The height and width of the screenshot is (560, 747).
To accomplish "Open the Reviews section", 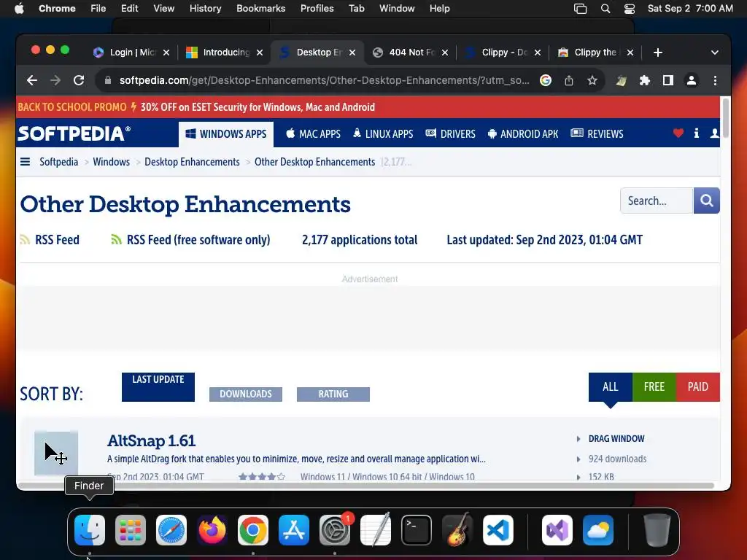I will click(x=597, y=134).
